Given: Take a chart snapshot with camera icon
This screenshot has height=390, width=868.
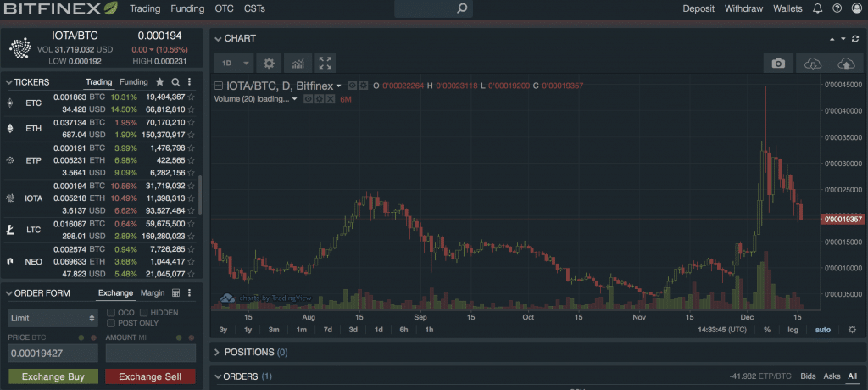Looking at the screenshot, I should pyautogui.click(x=778, y=64).
